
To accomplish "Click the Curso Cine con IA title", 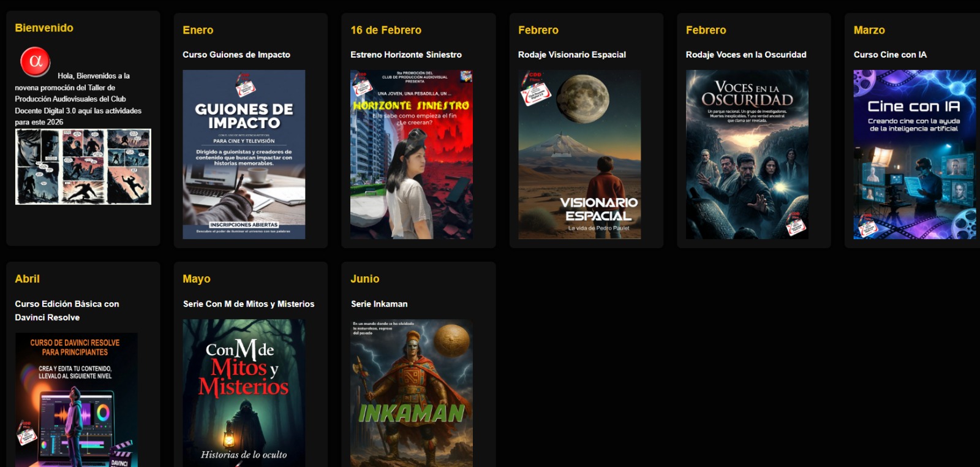I will pyautogui.click(x=890, y=55).
